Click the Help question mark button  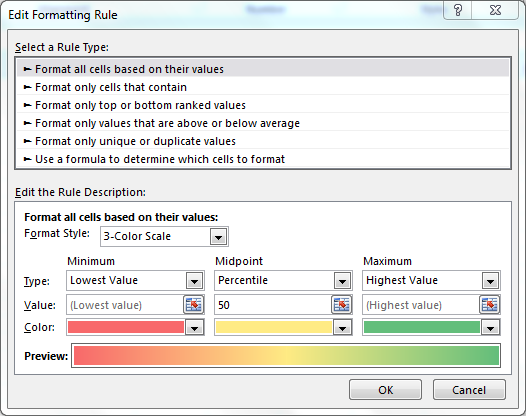click(458, 10)
